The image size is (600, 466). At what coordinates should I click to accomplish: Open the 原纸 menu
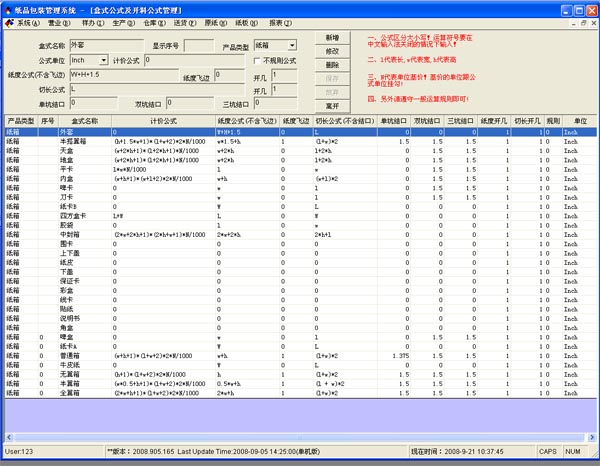(x=216, y=23)
